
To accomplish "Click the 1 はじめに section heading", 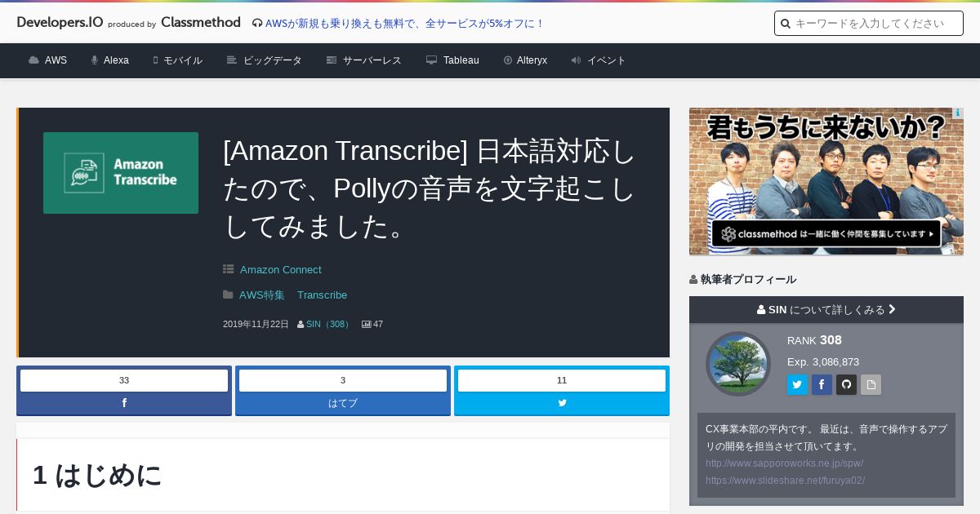I will (97, 475).
